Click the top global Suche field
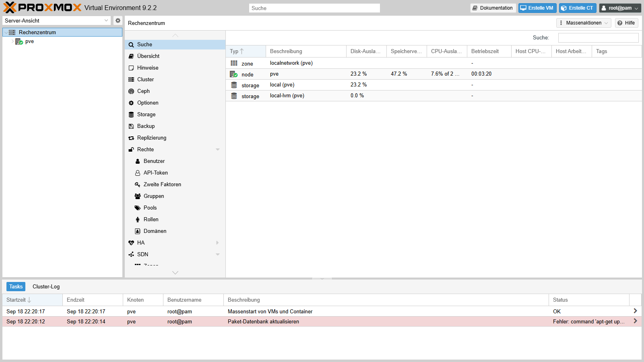Image resolution: width=644 pixels, height=362 pixels. point(314,8)
